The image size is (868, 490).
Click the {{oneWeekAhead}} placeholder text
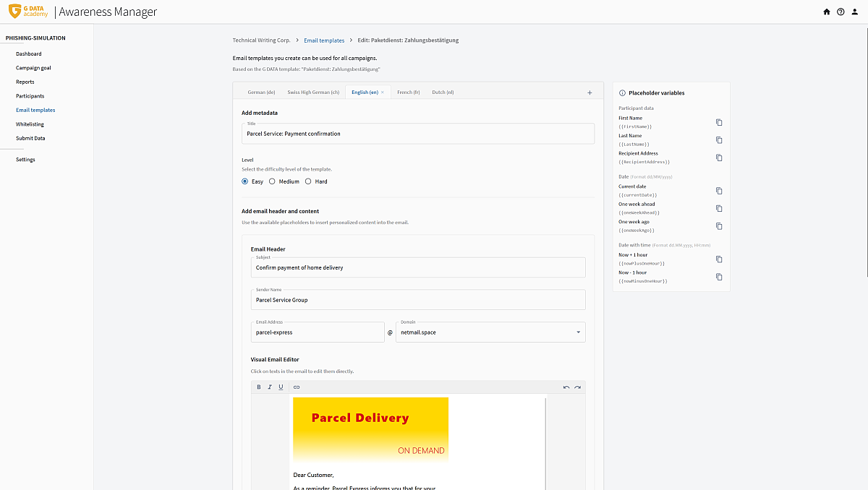pyautogui.click(x=639, y=212)
